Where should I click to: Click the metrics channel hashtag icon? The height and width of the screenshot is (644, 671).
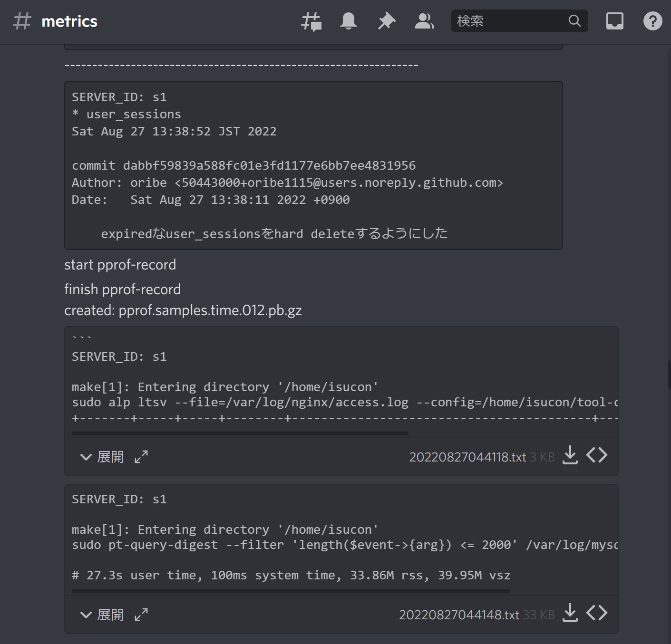click(22, 21)
